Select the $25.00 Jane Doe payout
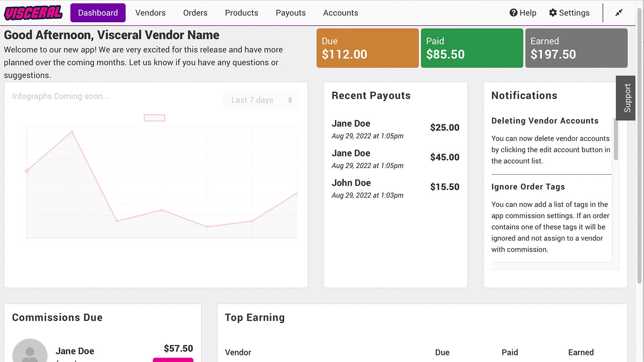The image size is (644, 362). click(x=395, y=129)
